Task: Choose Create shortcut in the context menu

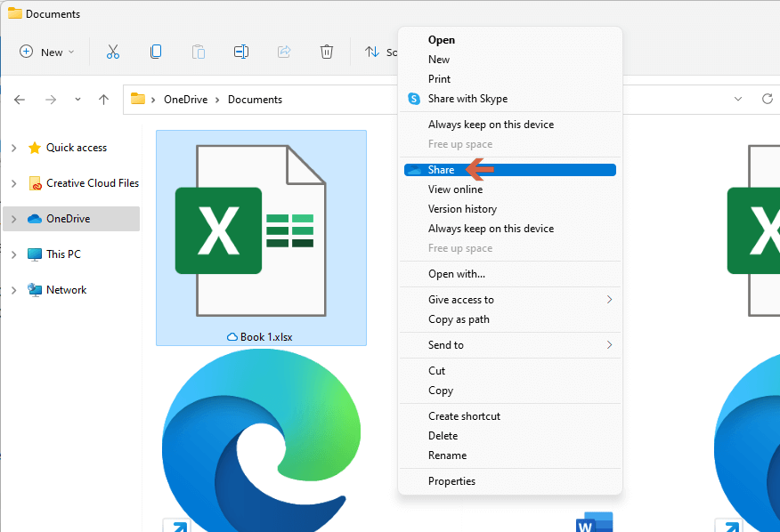Action: click(x=510, y=416)
